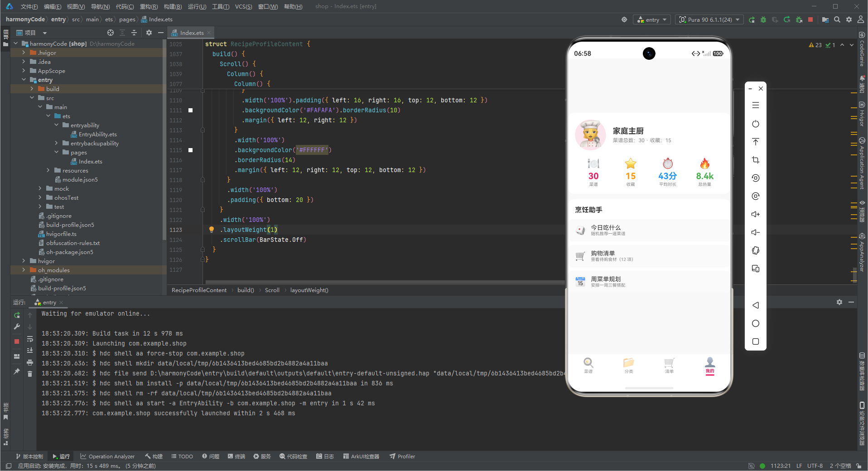Collapse the pages folder in tree
This screenshot has width=868, height=471.
56,152
